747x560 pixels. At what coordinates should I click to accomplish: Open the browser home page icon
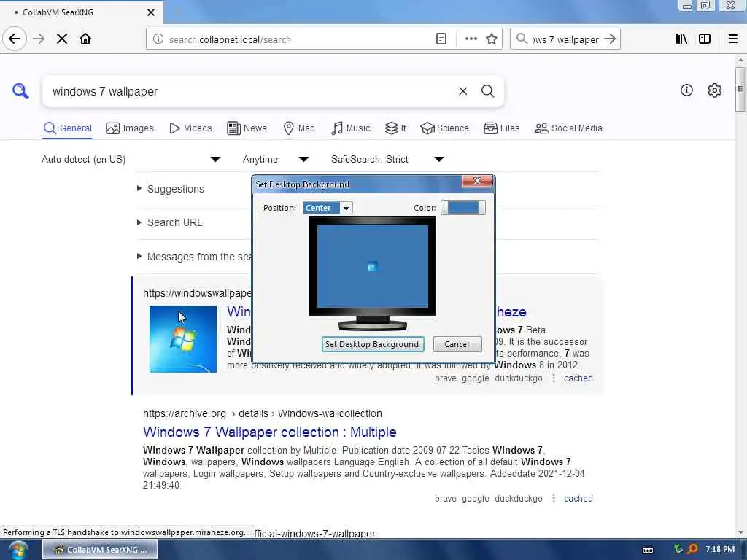[x=85, y=39]
